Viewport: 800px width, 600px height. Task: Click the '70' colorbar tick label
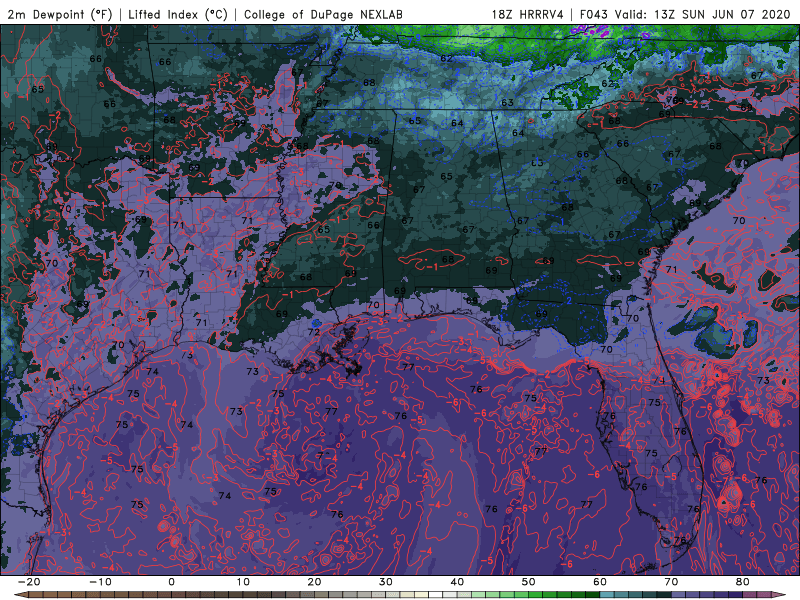click(671, 582)
